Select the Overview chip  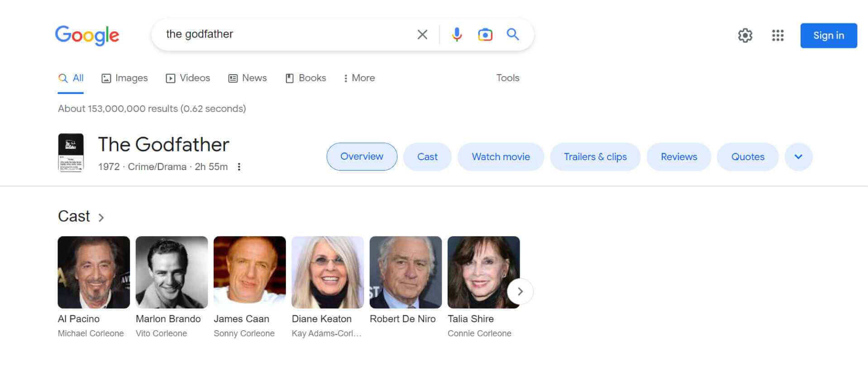[x=362, y=157]
